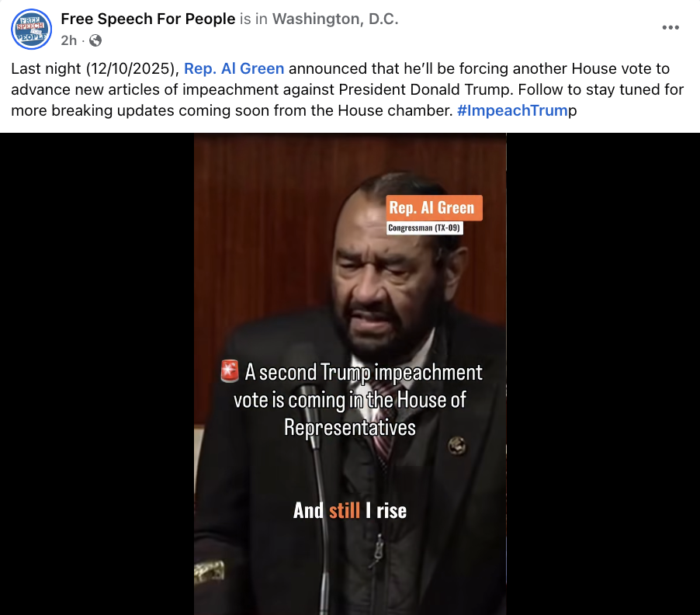Viewport: 700px width, 615px height.
Task: Open the Rep. Al Green mention link
Action: [x=234, y=68]
